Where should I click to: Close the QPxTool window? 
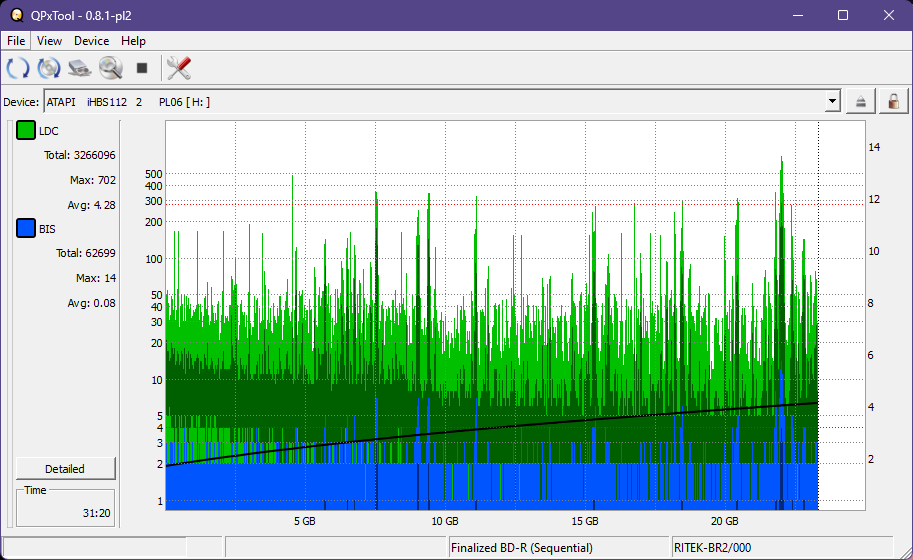point(889,15)
